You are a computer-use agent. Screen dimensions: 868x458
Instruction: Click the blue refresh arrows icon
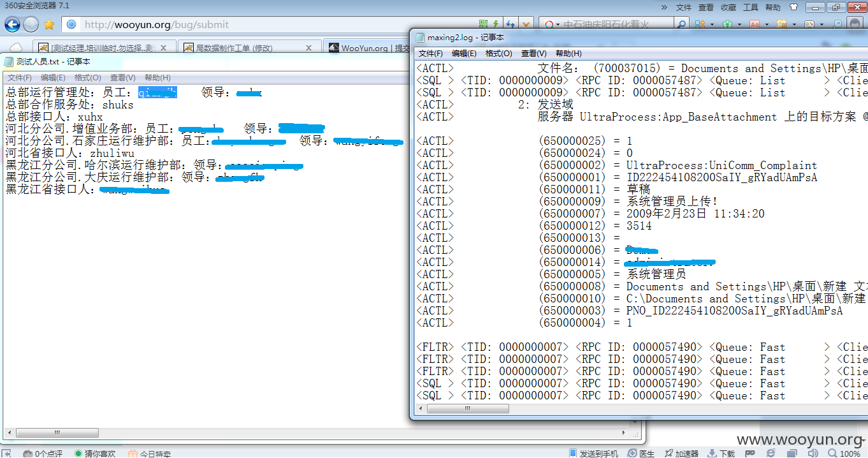(x=510, y=25)
